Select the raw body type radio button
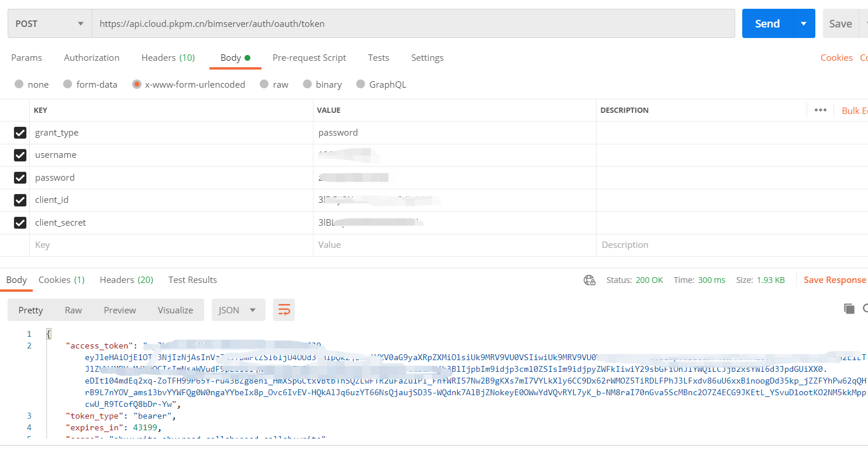The height and width of the screenshot is (449, 868). [x=264, y=84]
